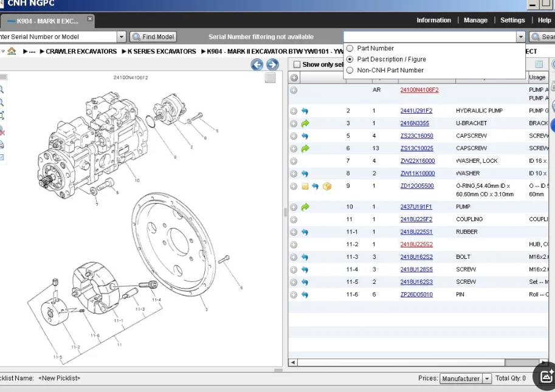The image size is (555, 392).
Task: Click the green arrow icon on the U-BRACKET row
Action: pos(305,123)
